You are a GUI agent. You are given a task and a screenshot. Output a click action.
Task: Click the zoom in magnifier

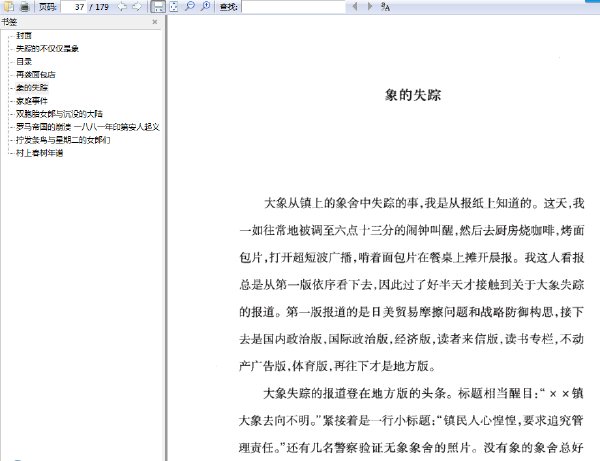pyautogui.click(x=205, y=6)
